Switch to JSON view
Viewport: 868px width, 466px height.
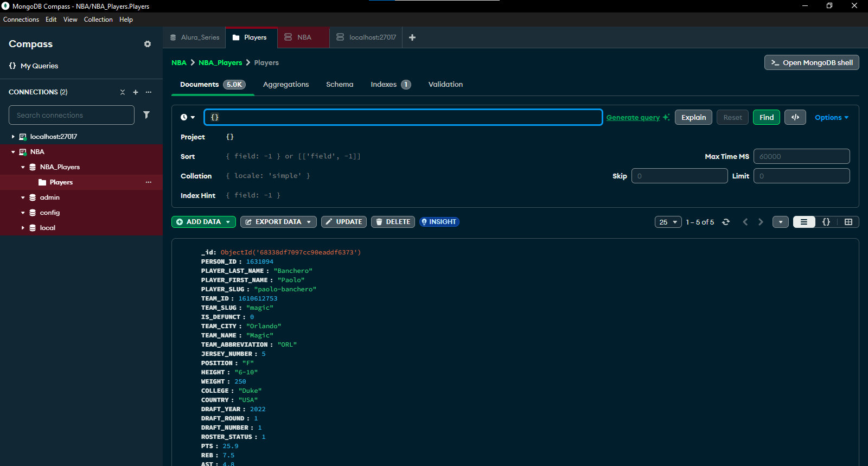(826, 222)
